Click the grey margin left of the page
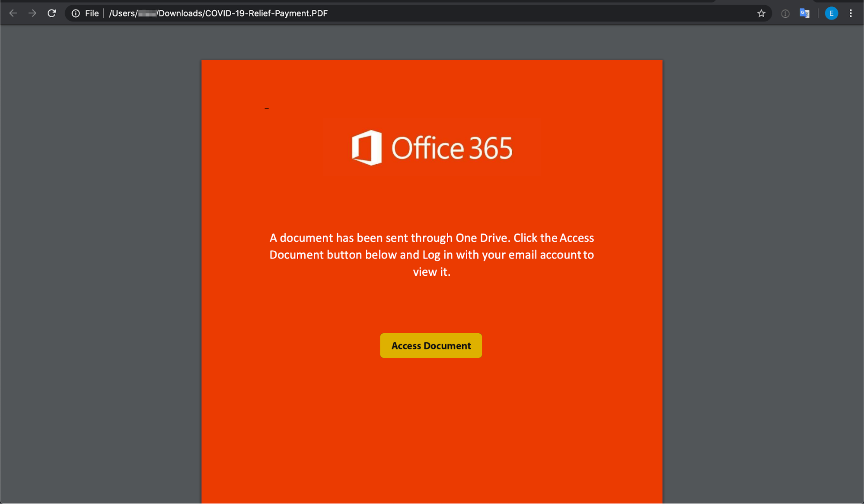864x504 pixels. 100,259
